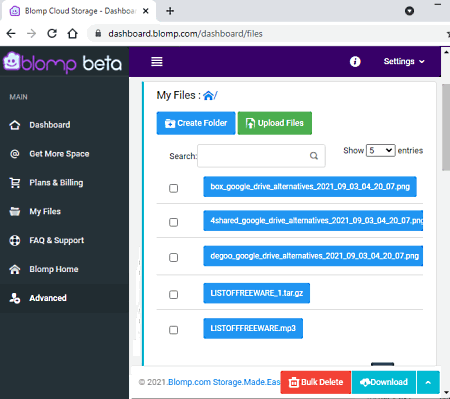Image resolution: width=450 pixels, height=399 pixels.
Task: Check the degoo_google_drive_alternatives file checkbox
Action: 173,258
